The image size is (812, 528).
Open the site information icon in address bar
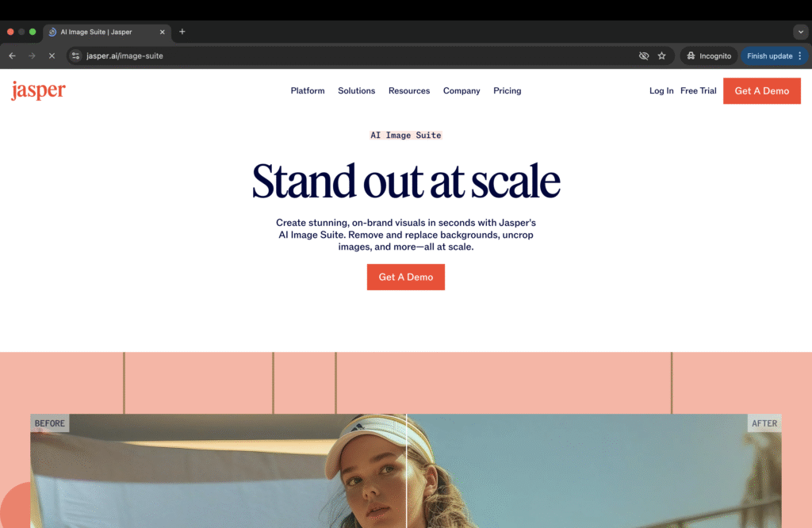pos(75,56)
